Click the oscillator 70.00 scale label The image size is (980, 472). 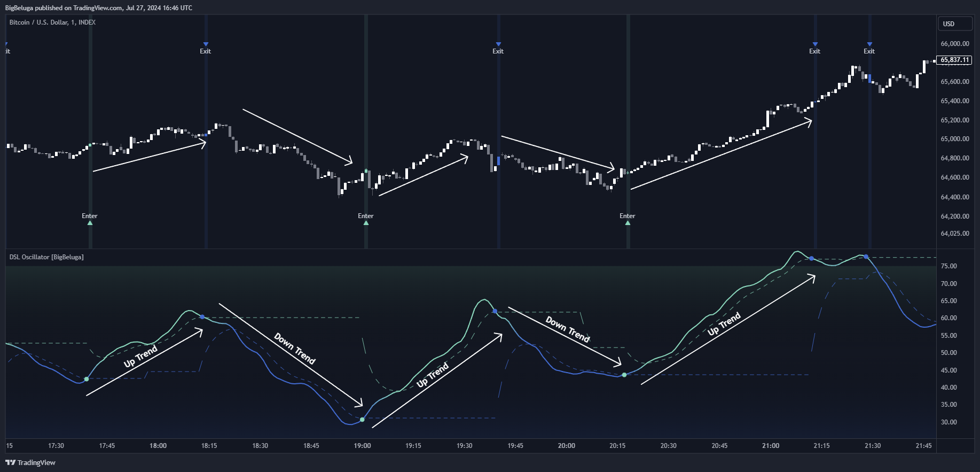[x=948, y=284]
